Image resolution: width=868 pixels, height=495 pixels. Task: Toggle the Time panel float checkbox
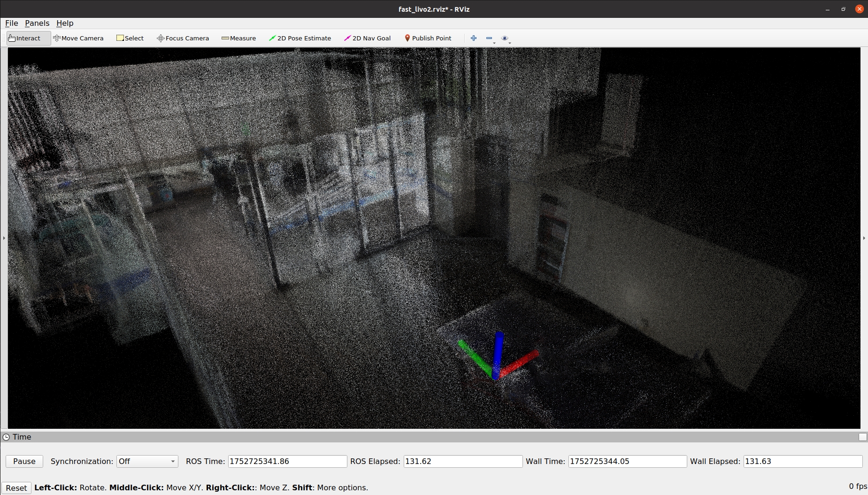862,437
